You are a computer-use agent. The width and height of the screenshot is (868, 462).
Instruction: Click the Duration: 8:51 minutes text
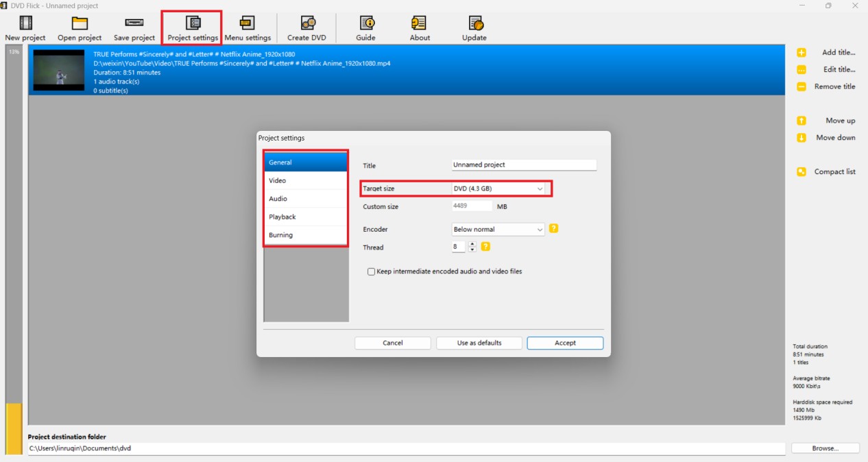[127, 72]
